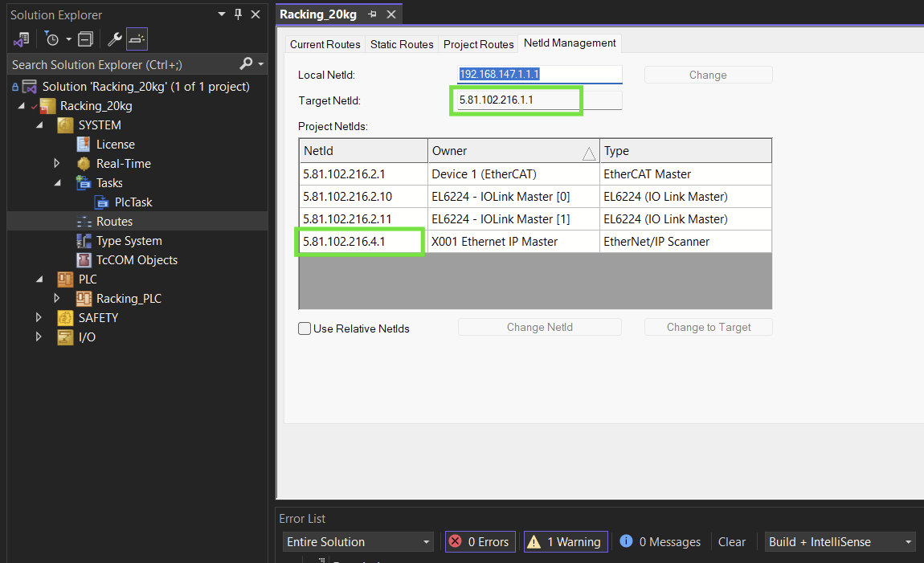Click the Racking_PLC project icon
Image resolution: width=924 pixels, height=563 pixels.
pos(84,299)
